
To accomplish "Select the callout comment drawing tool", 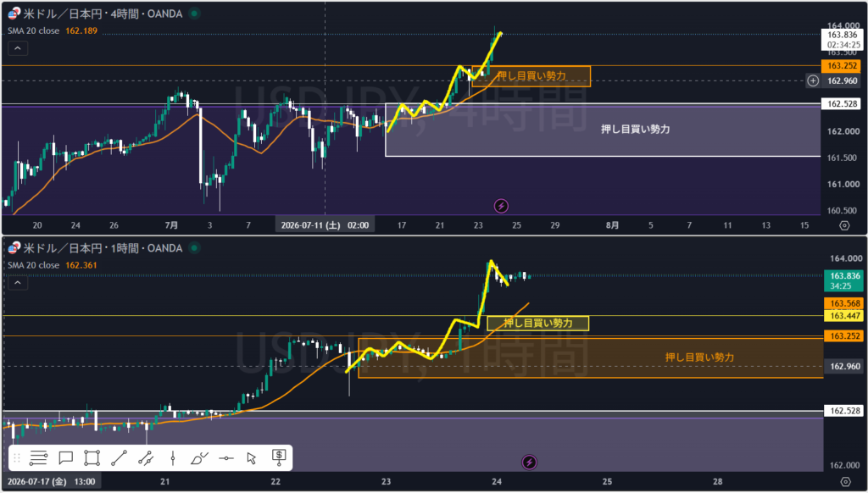I will (66, 458).
